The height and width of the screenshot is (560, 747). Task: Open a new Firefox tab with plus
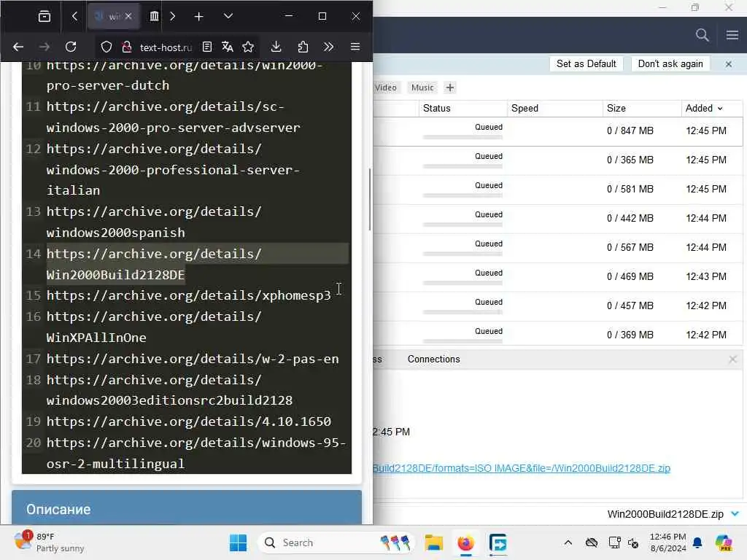[x=198, y=17]
